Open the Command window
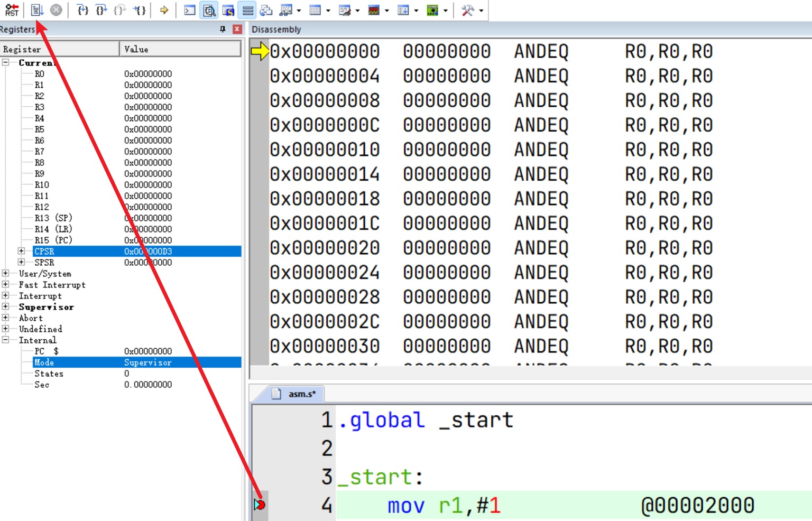The width and height of the screenshot is (812, 521). (190, 10)
